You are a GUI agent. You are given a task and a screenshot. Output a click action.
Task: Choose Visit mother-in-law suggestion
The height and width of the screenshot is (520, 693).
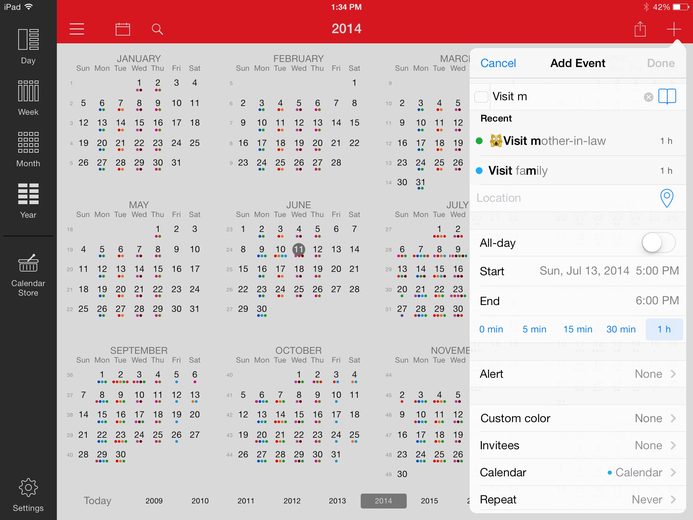tap(578, 141)
